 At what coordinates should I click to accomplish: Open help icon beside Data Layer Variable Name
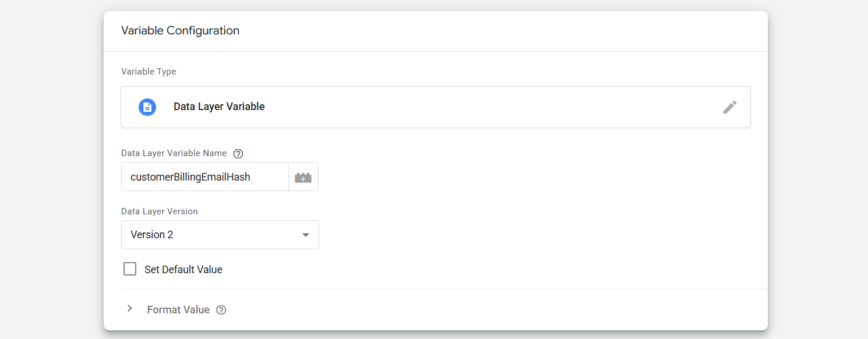click(238, 154)
